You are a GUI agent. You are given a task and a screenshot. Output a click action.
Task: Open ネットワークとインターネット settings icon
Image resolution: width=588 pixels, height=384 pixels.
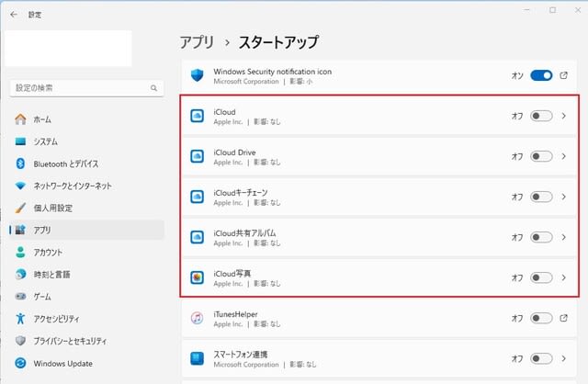click(20, 186)
